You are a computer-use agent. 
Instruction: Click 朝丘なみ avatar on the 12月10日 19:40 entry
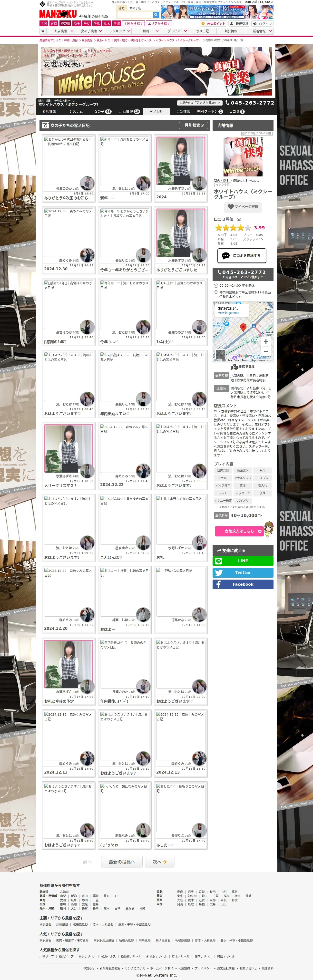pyautogui.click(x=143, y=831)
